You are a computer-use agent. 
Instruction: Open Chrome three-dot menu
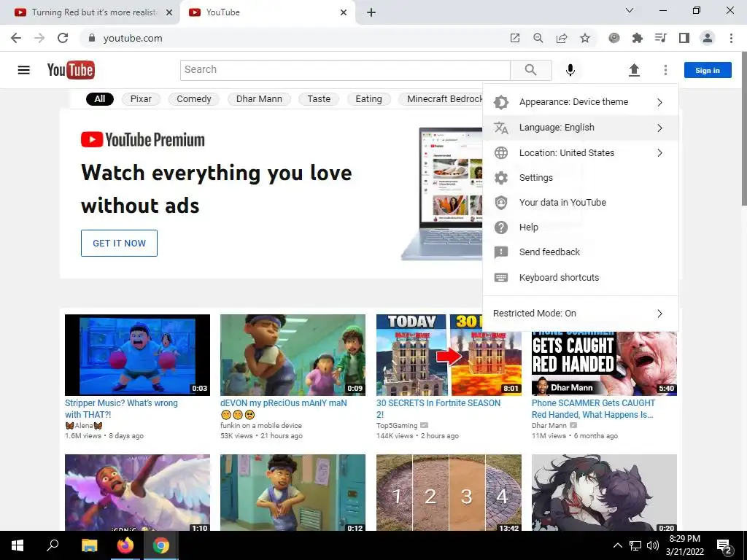[x=731, y=38]
